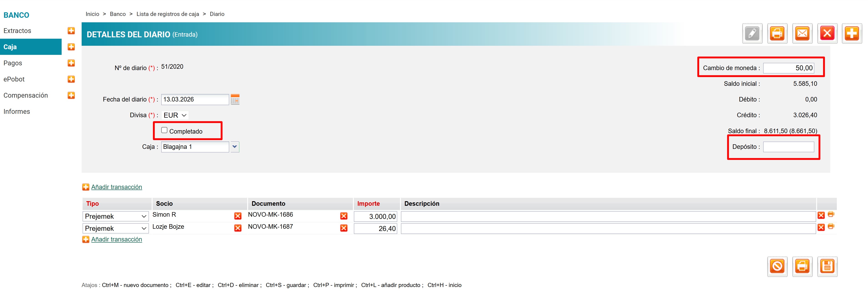Image resolution: width=868 pixels, height=292 pixels.
Task: Send journal by email envelope icon
Action: coord(802,34)
